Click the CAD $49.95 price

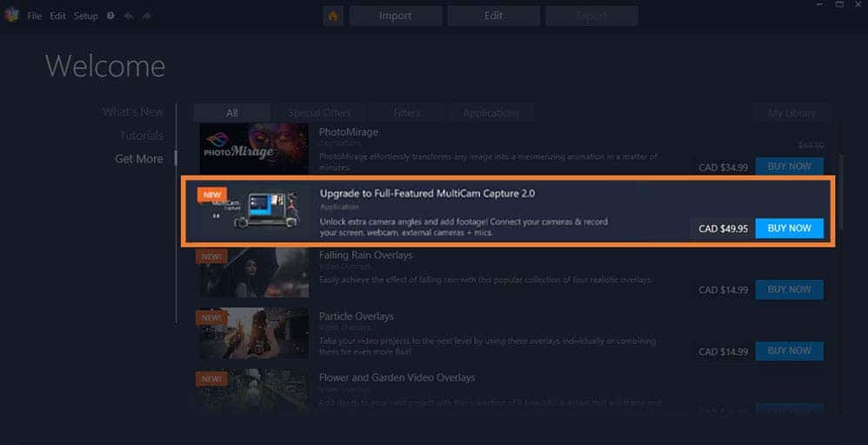click(x=723, y=229)
